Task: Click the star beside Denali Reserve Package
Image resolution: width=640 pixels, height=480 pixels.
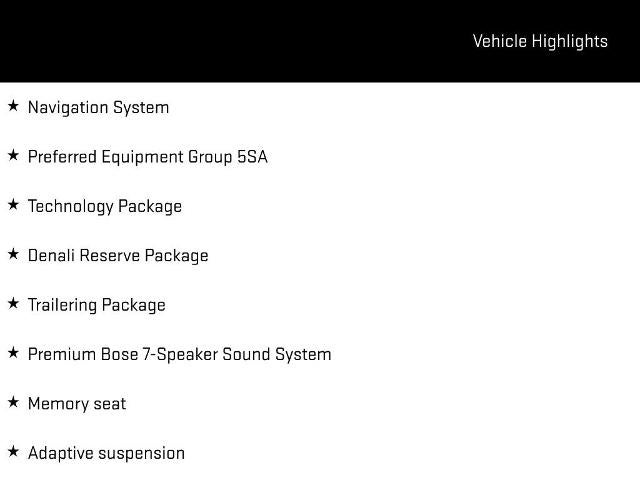Action: point(13,254)
